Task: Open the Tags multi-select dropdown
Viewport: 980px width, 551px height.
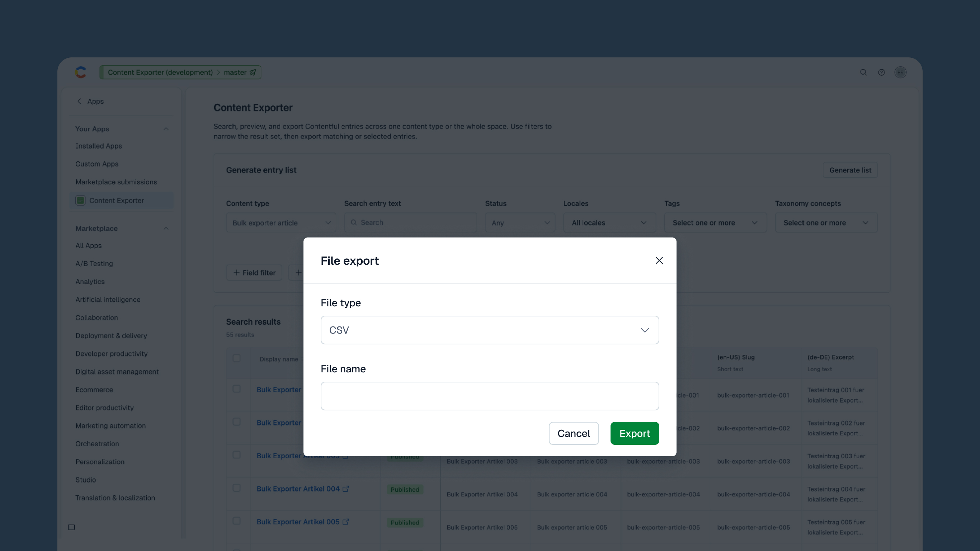Action: pos(715,223)
